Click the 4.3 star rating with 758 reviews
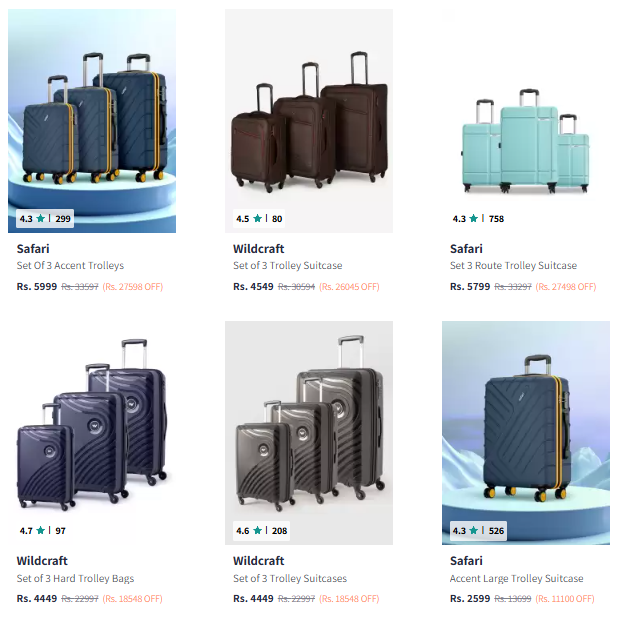 pyautogui.click(x=478, y=219)
